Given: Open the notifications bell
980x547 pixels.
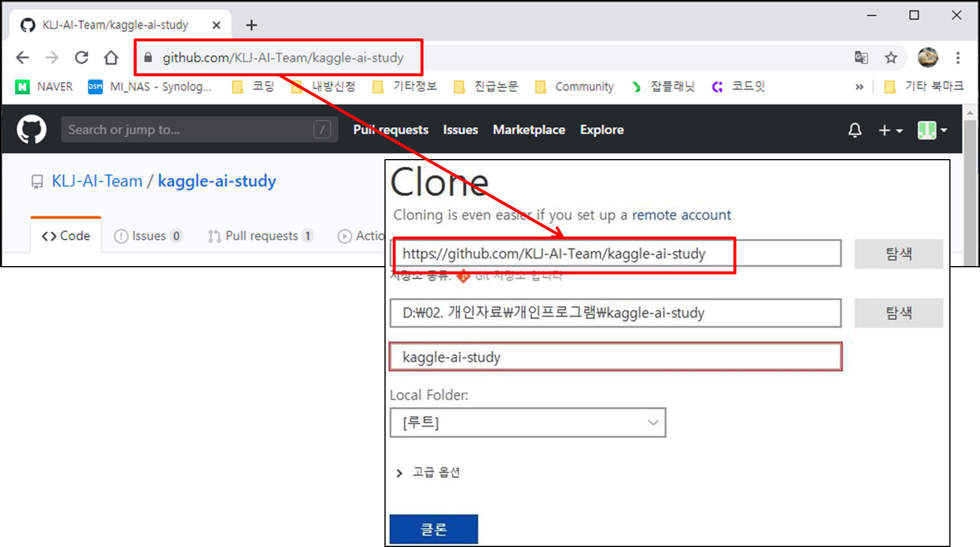Looking at the screenshot, I should pos(855,130).
